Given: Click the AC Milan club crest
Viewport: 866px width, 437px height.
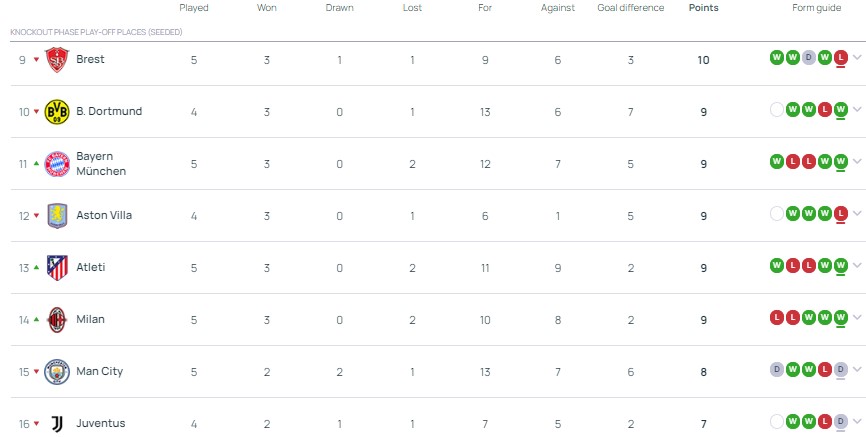Looking at the screenshot, I should [x=57, y=319].
